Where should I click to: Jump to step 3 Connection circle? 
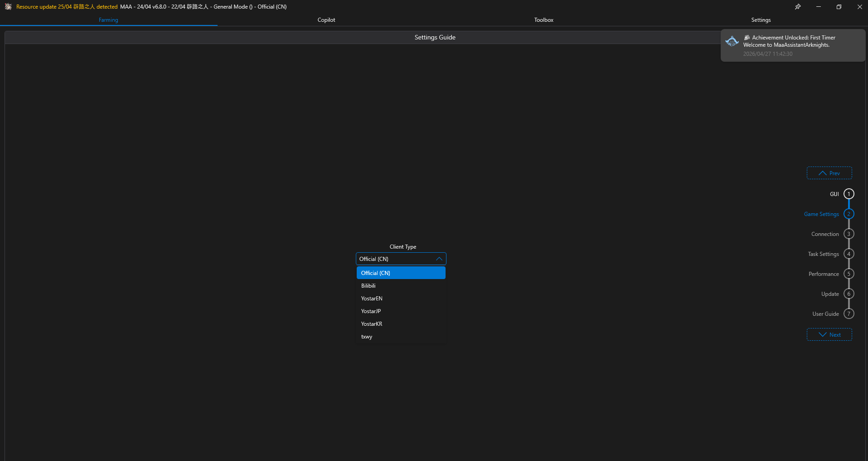(x=849, y=234)
